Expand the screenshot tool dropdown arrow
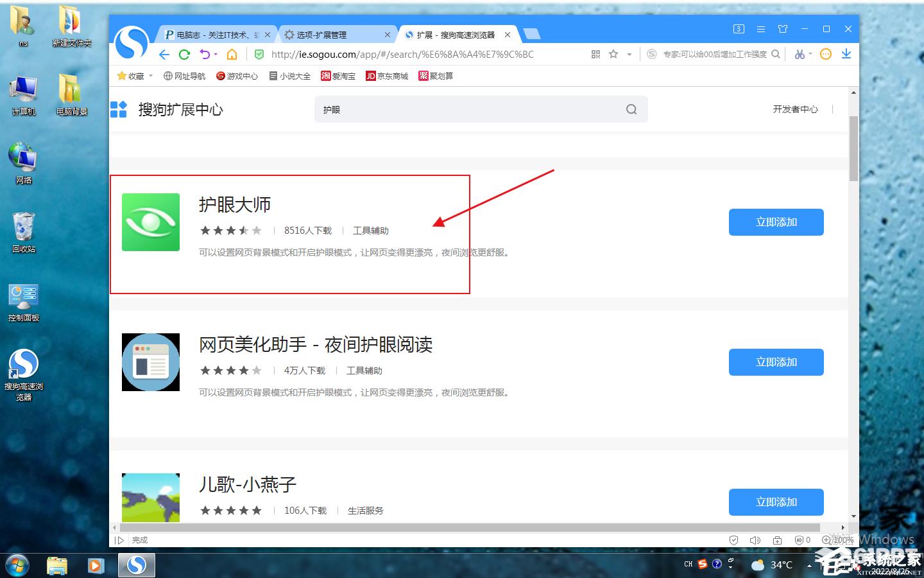This screenshot has width=924, height=578. coord(810,55)
